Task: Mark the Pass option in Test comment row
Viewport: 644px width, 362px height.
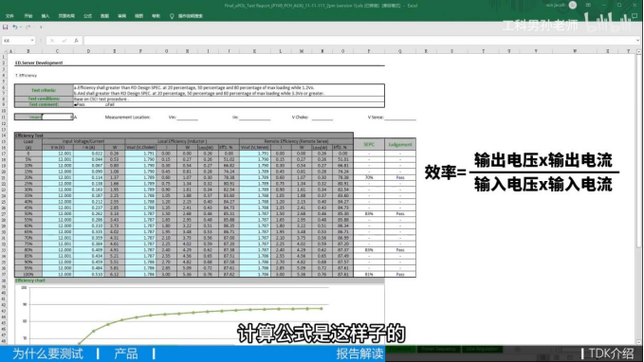Action: [x=80, y=104]
